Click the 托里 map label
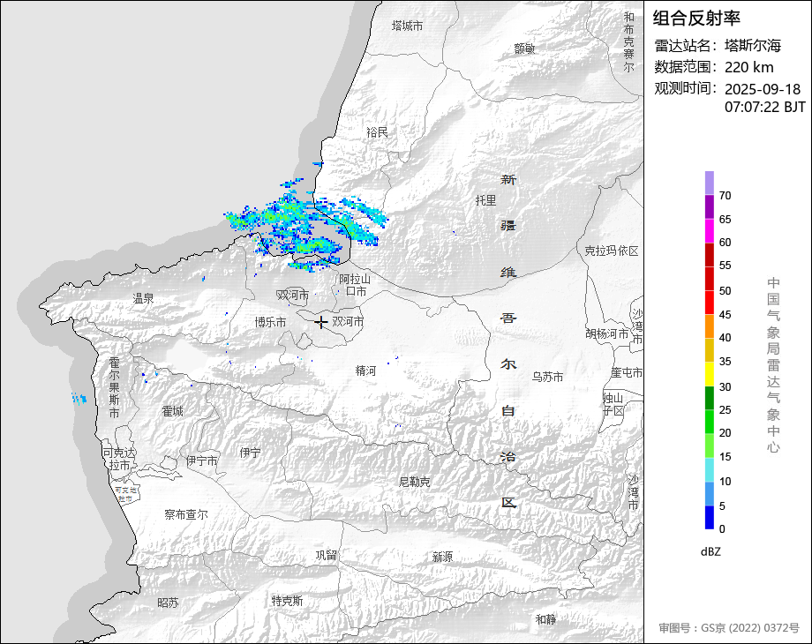 coord(485,200)
